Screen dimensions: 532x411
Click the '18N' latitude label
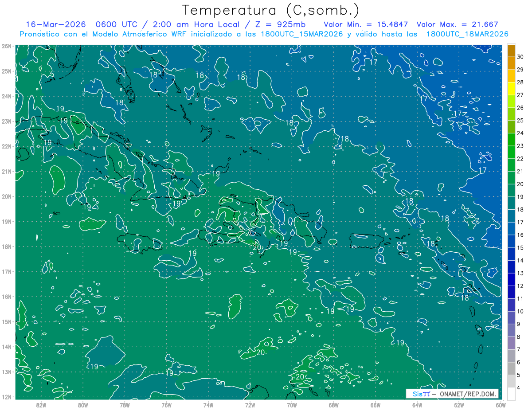click(x=7, y=247)
